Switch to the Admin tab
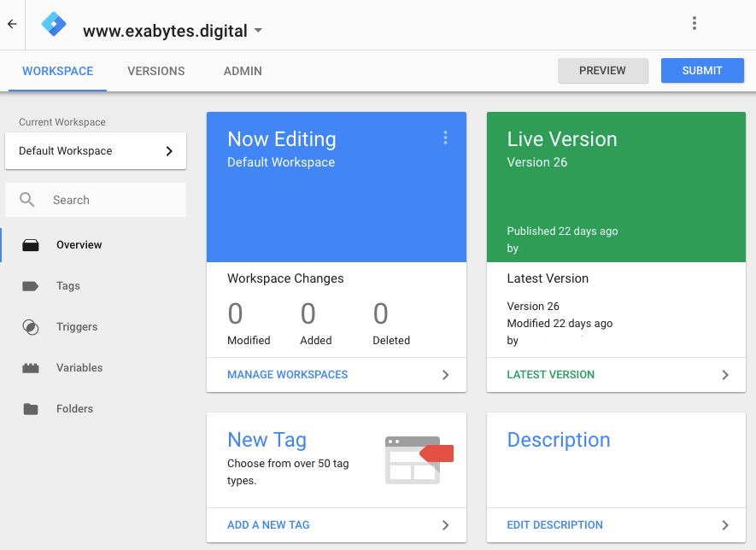The height and width of the screenshot is (550, 756). 243,71
